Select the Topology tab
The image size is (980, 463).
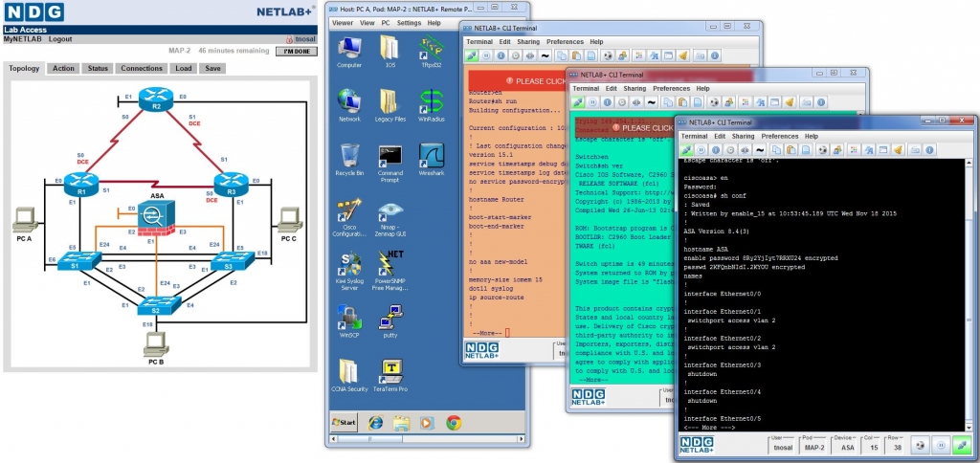[24, 69]
